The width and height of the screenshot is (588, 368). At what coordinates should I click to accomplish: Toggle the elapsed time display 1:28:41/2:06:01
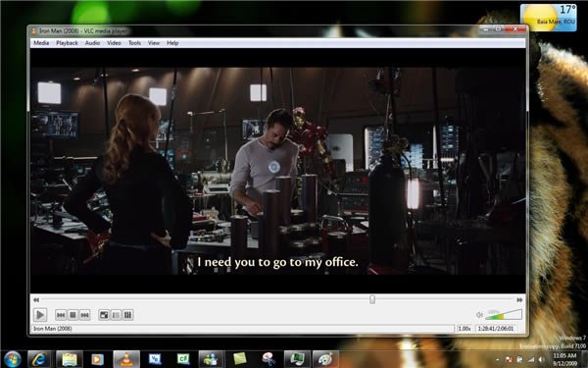(495, 329)
